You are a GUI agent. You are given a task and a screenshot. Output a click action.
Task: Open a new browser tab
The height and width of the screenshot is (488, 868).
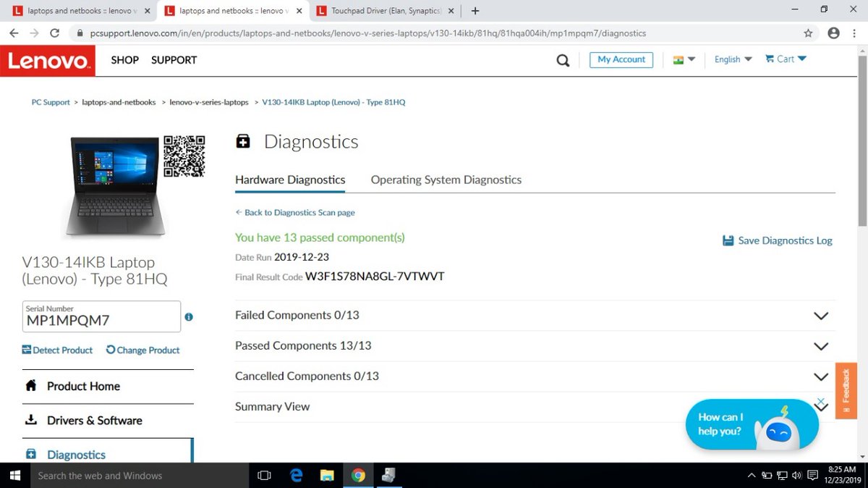[475, 11]
